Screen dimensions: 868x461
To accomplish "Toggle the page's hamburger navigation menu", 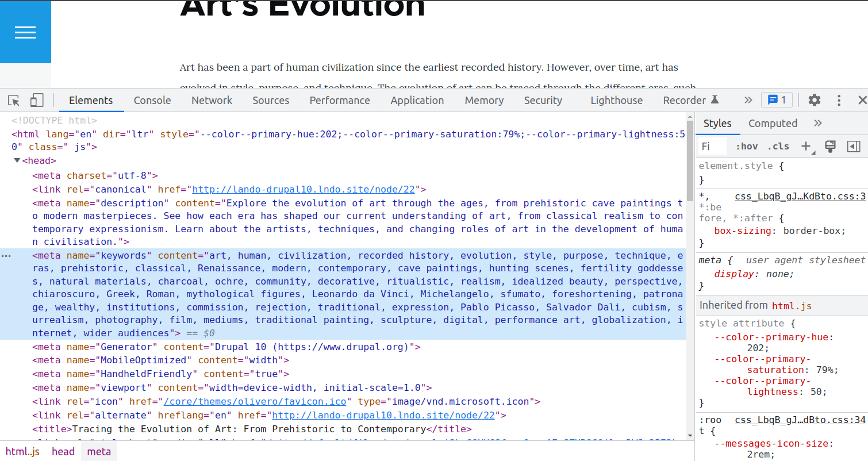I will click(x=25, y=32).
